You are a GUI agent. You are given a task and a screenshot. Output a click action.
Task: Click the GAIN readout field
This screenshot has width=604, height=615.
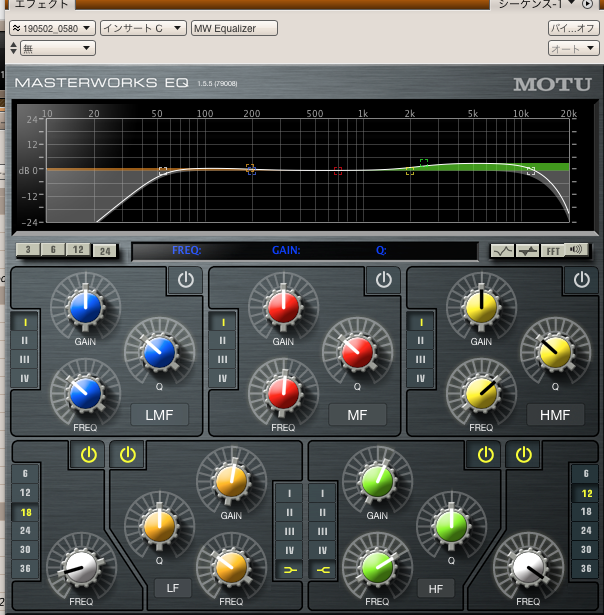tap(286, 250)
